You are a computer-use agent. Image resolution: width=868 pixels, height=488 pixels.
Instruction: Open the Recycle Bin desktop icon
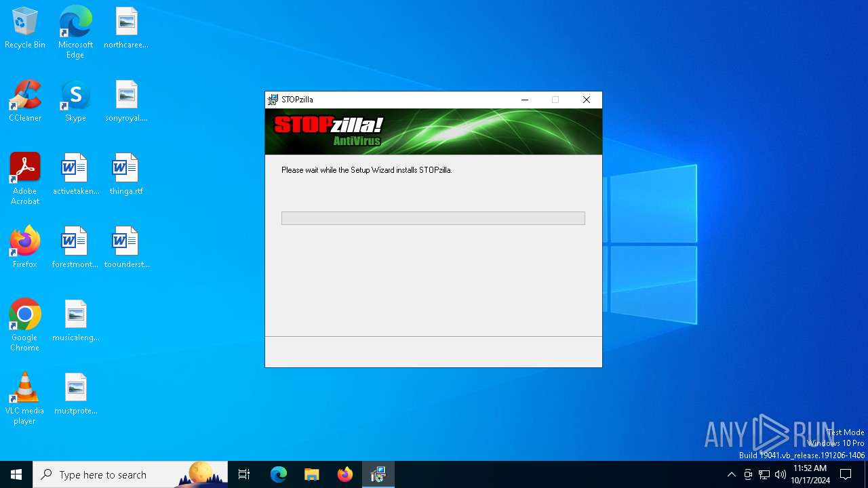[x=25, y=28]
